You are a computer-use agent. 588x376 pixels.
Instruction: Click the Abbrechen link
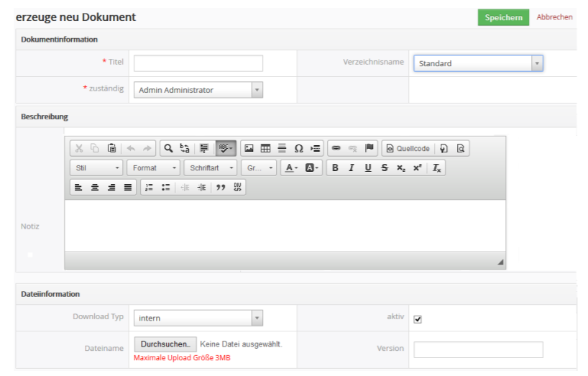pos(554,17)
